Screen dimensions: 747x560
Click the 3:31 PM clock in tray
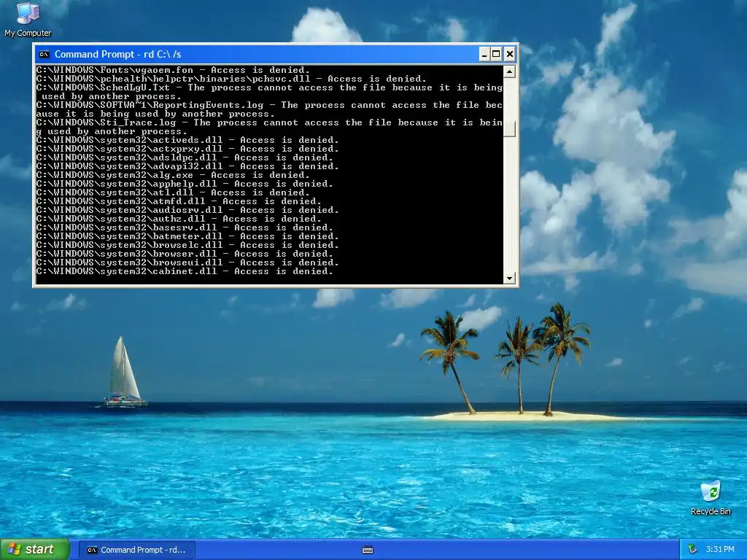click(720, 550)
